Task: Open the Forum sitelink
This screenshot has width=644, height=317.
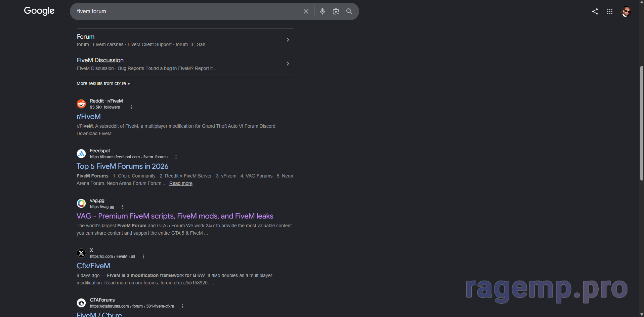Action: tap(86, 37)
